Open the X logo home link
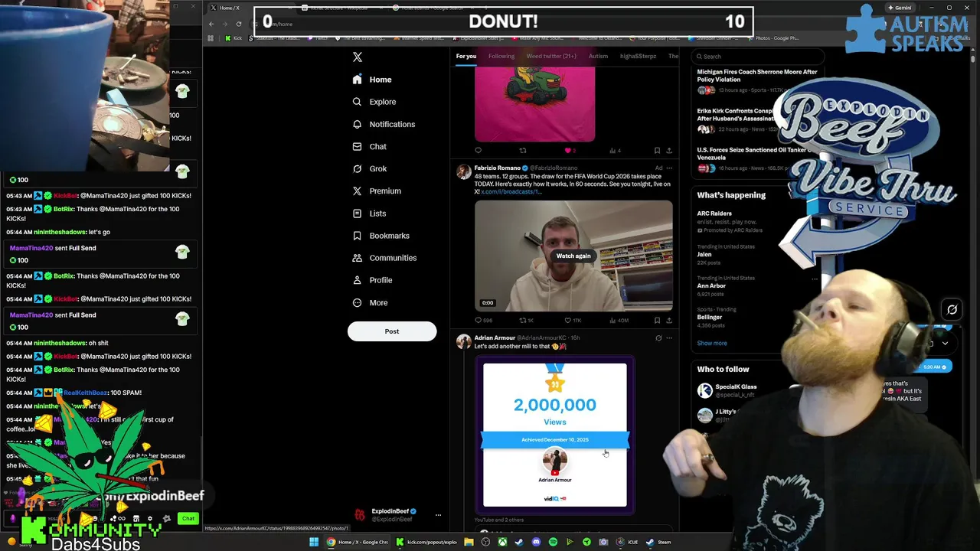 [x=358, y=57]
